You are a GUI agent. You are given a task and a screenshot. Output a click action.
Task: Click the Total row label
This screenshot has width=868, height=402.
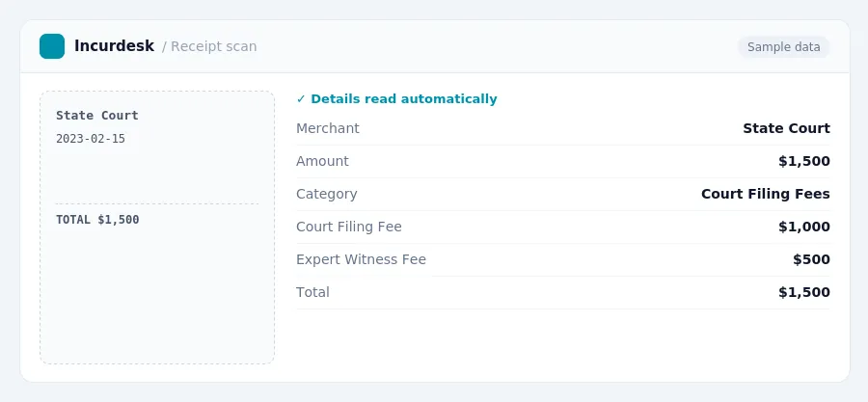[x=312, y=292]
